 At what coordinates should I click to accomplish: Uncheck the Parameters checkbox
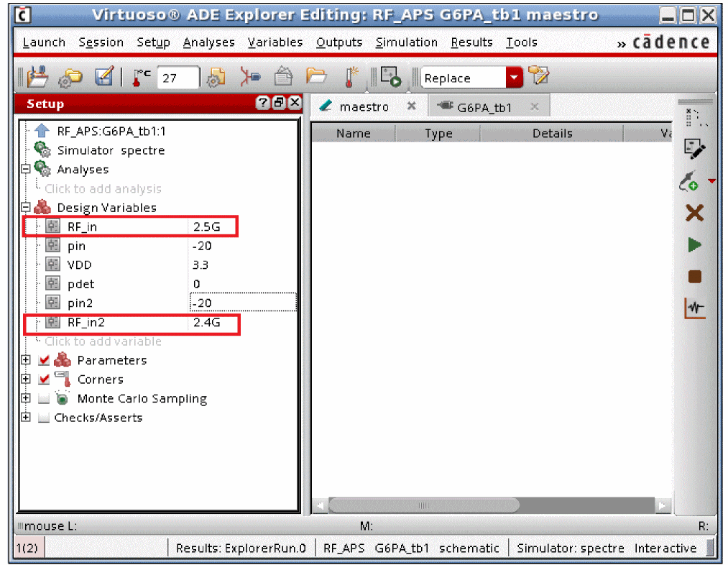[44, 360]
